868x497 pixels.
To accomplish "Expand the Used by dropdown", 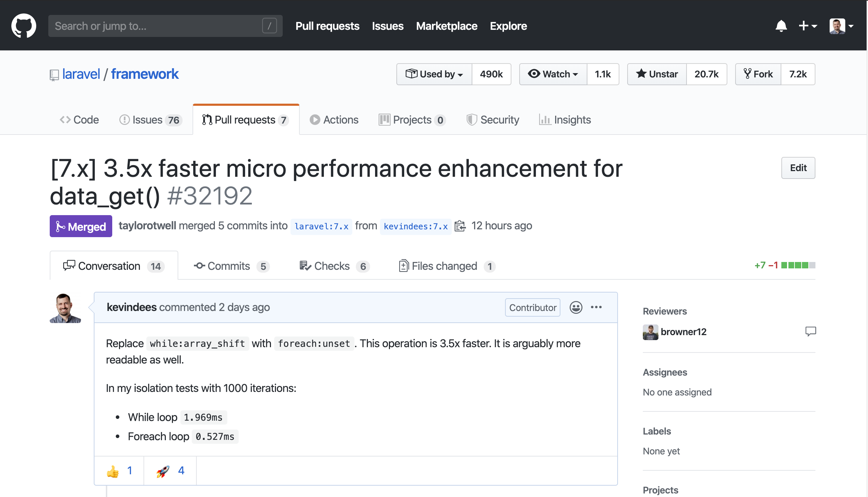I will coord(434,74).
